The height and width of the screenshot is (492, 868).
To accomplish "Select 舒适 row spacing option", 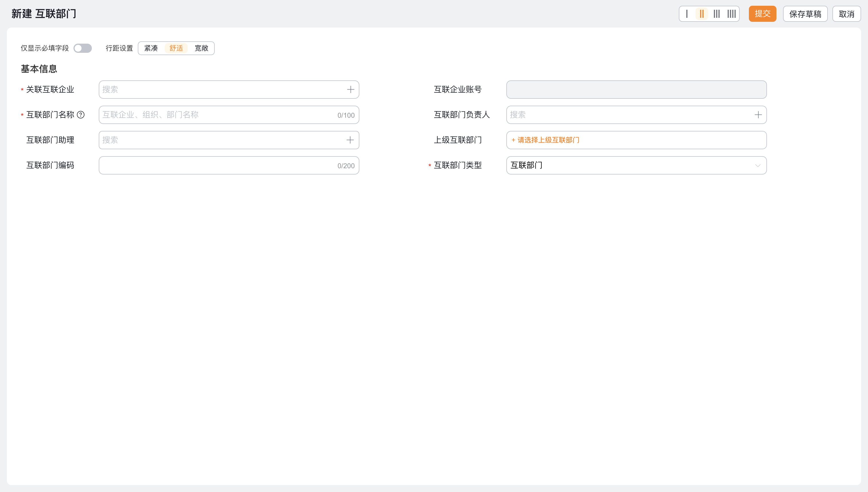I will [x=176, y=48].
